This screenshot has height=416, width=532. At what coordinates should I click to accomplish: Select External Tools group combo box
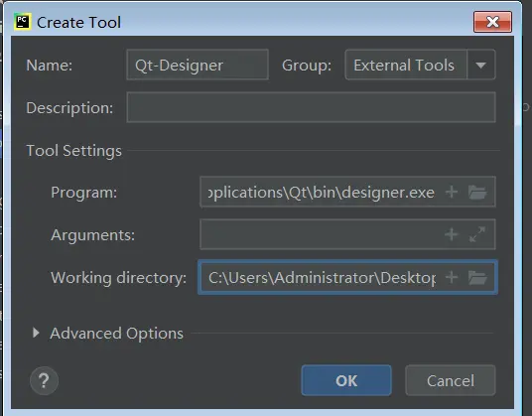coord(420,65)
